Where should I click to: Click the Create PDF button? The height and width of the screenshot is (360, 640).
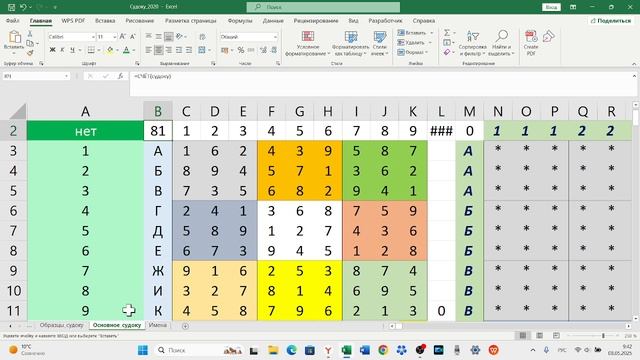pos(531,43)
